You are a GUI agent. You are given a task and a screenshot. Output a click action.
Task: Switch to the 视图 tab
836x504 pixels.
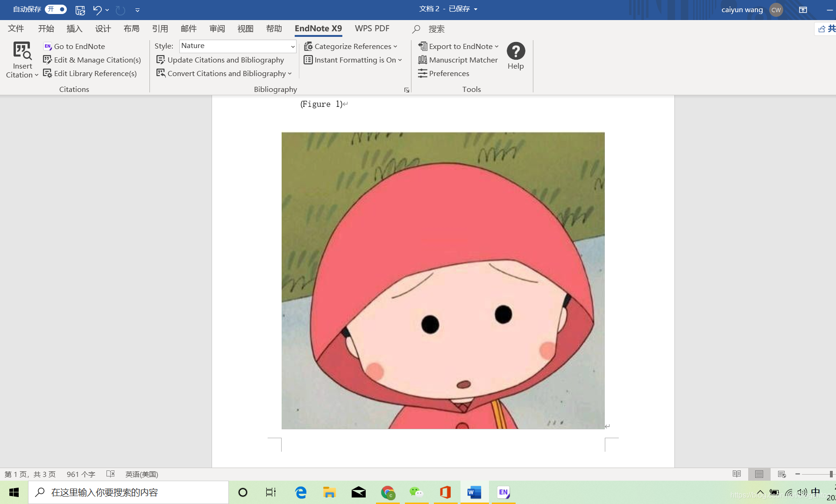pos(246,29)
